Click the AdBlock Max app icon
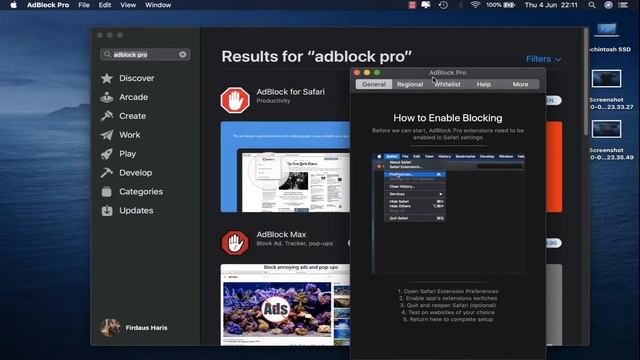This screenshot has height=360, width=640. [x=235, y=243]
